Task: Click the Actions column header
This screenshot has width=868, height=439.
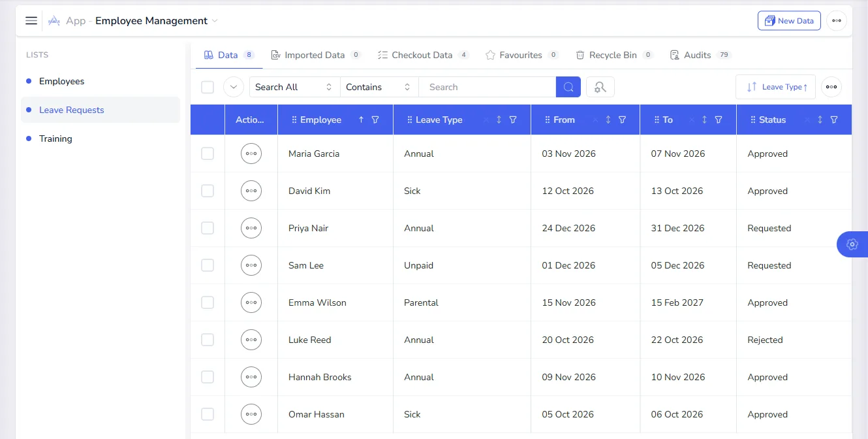Action: [x=251, y=120]
